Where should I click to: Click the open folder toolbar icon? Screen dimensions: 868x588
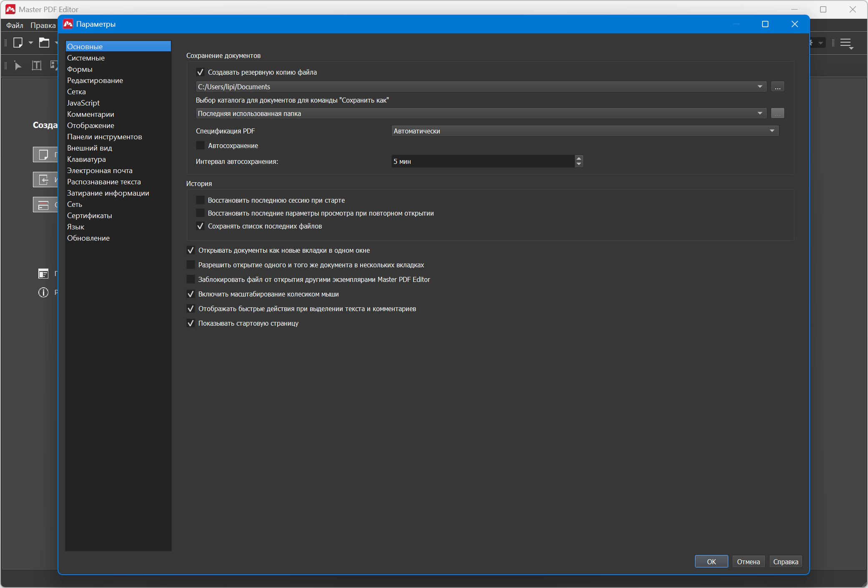tap(44, 43)
